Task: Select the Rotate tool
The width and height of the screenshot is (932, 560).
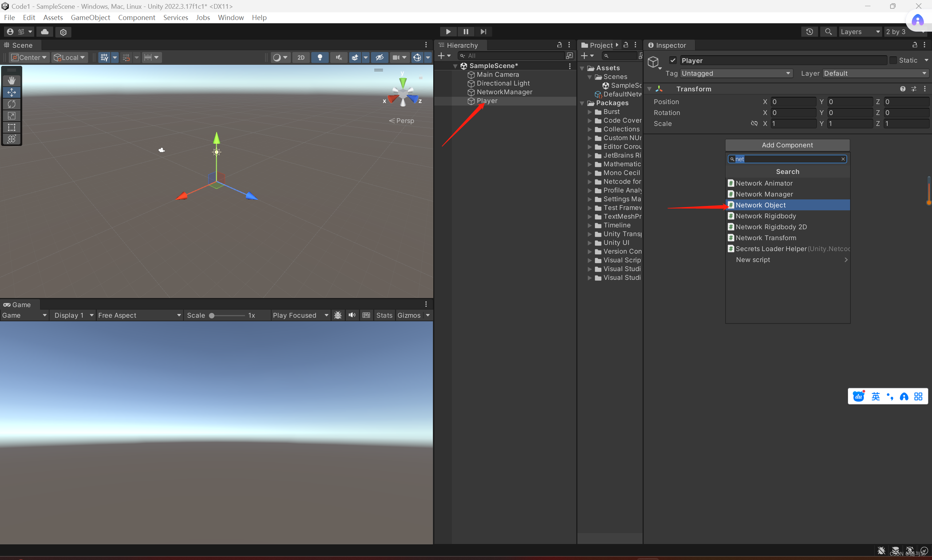Action: pos(12,104)
